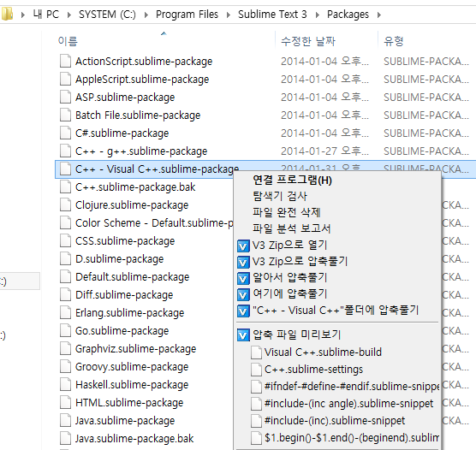Screen dimensions: 476x450
Task: Click file icon of Diff.sublime-package
Action: [65, 294]
